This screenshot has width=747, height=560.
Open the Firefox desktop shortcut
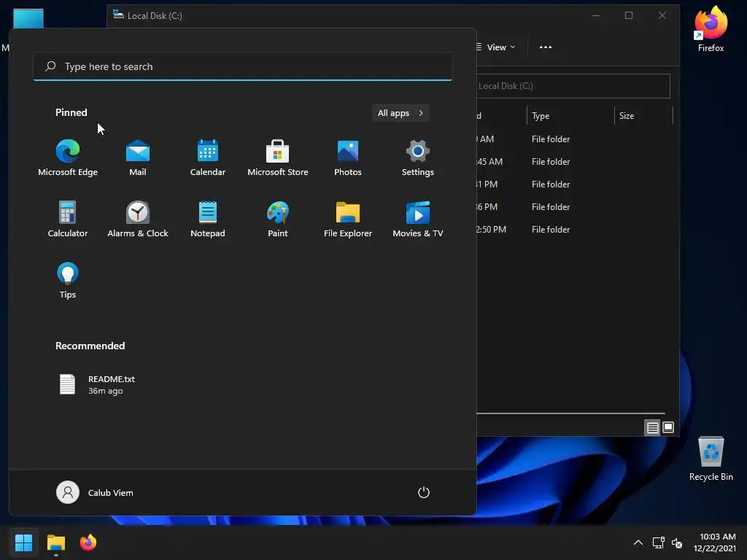pyautogui.click(x=711, y=29)
